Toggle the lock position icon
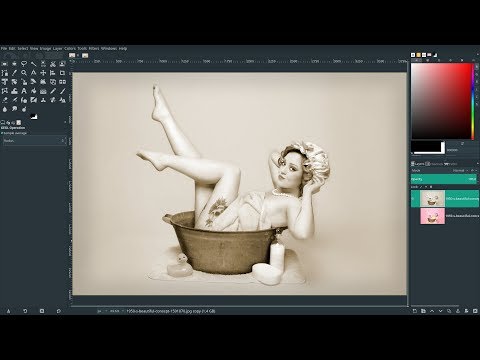 pos(426,187)
